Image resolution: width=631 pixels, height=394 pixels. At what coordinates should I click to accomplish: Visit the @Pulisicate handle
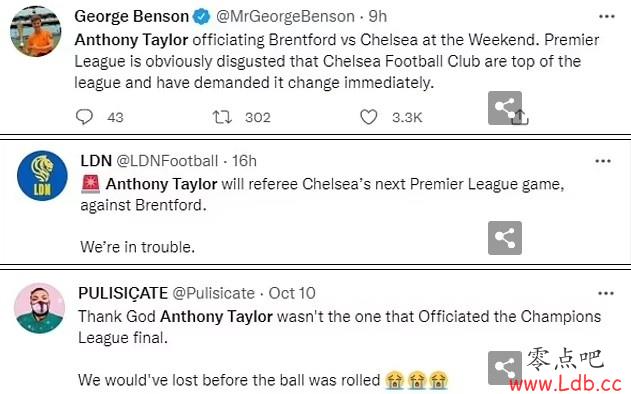click(213, 293)
